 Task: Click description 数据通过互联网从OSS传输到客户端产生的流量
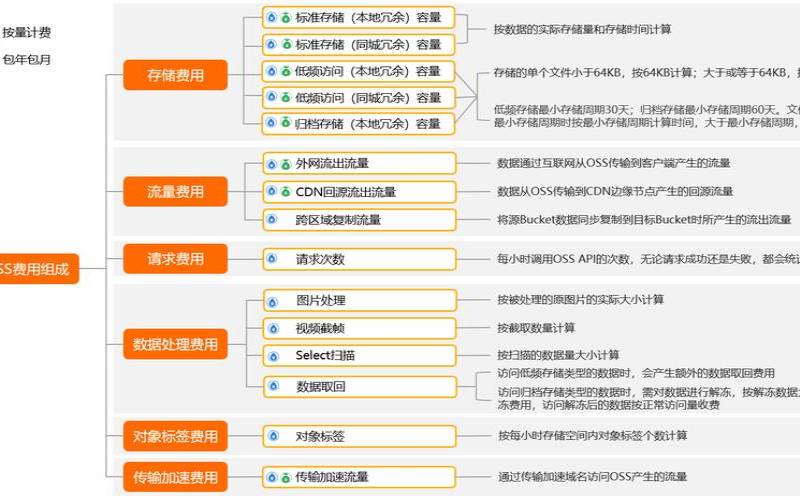pos(614,163)
